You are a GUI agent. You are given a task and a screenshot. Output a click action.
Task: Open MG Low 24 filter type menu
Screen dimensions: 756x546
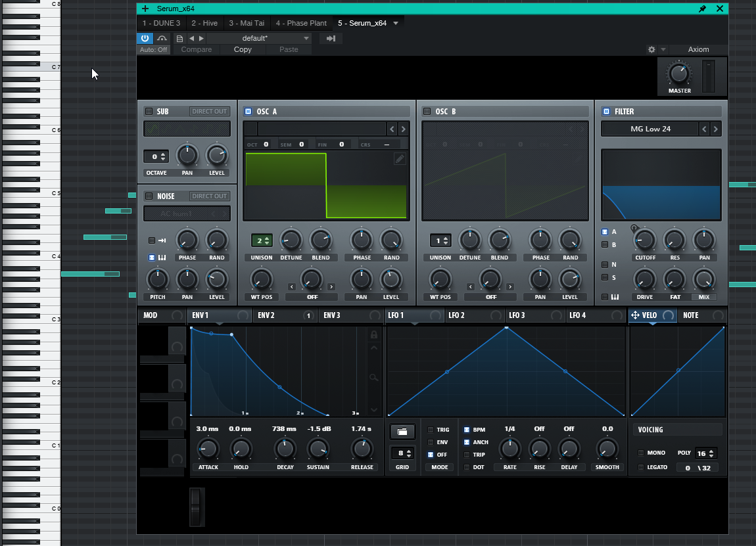(650, 129)
